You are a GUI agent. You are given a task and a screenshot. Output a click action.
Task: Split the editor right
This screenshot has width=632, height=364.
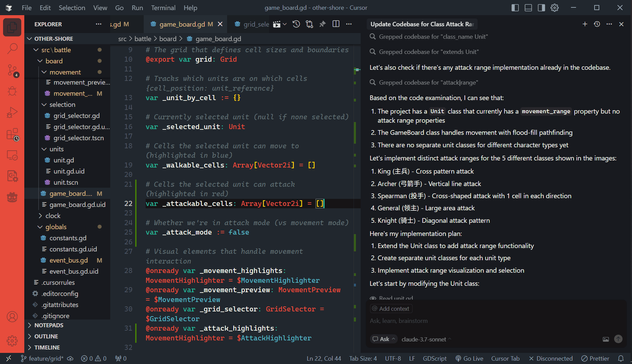[335, 24]
